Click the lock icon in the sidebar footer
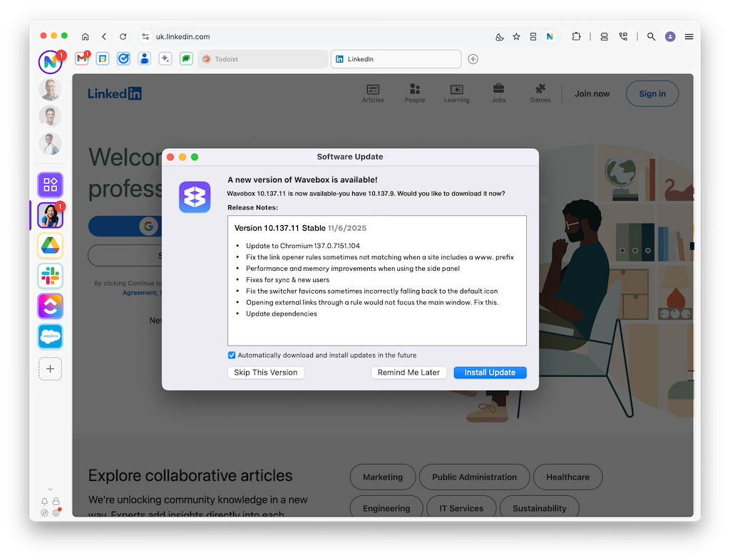Screen dimensions: 730x560 coord(56,502)
